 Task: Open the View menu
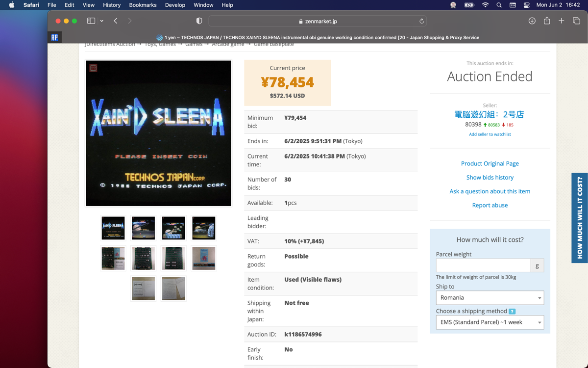click(x=89, y=5)
